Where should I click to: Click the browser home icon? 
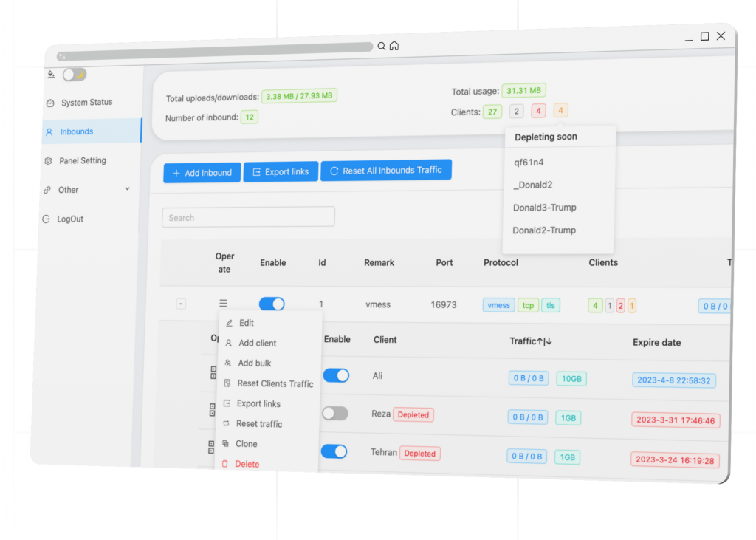point(394,46)
